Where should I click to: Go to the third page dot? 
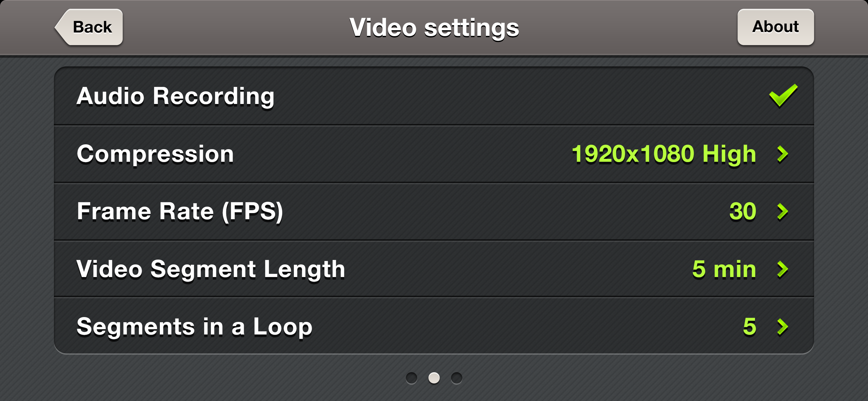tap(457, 378)
